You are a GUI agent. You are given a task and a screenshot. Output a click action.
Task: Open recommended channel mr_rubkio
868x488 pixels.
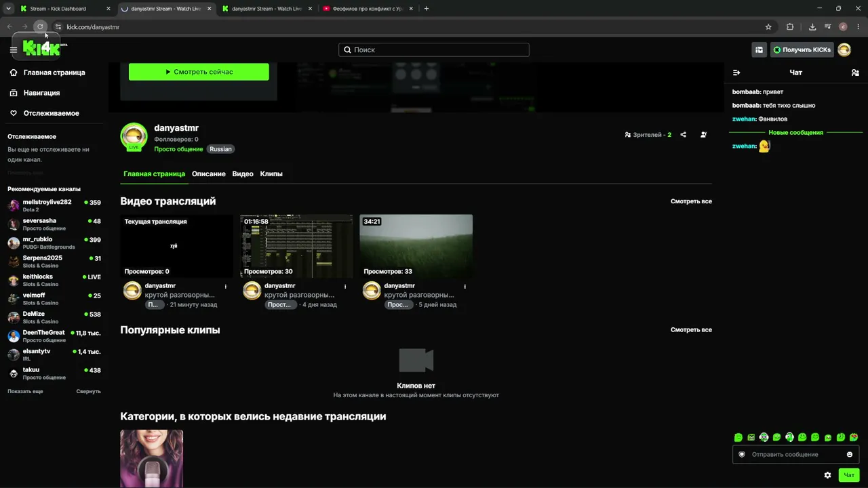coord(54,243)
